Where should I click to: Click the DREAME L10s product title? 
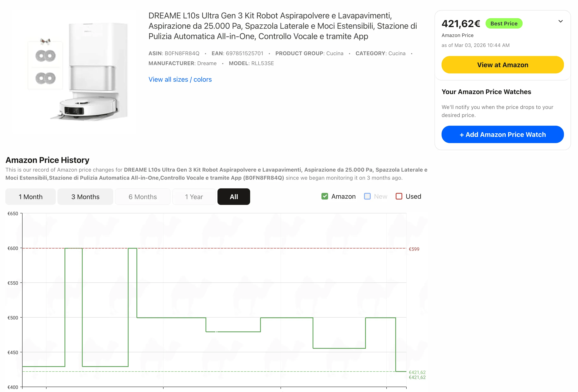[283, 26]
